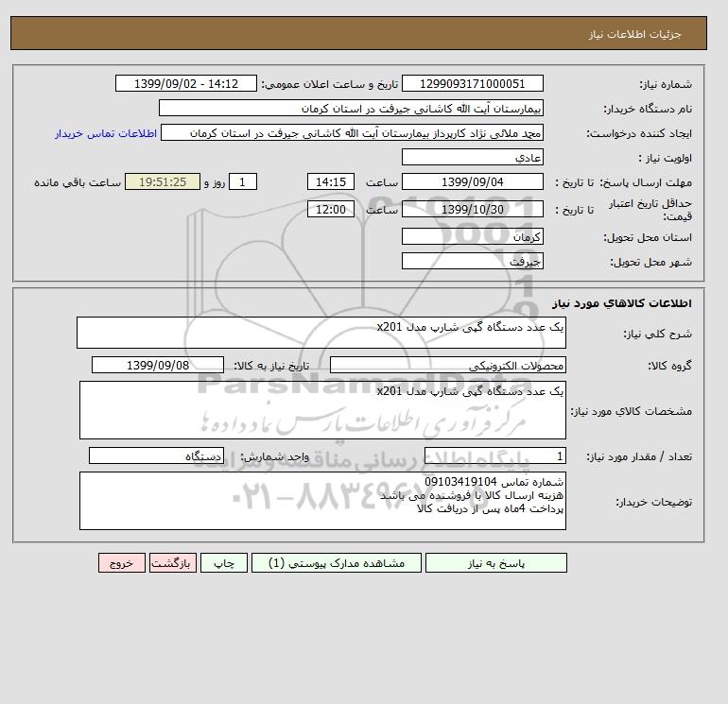Image resolution: width=728 pixels, height=704 pixels.
Task: Click the buyer organization name field
Action: (351, 108)
